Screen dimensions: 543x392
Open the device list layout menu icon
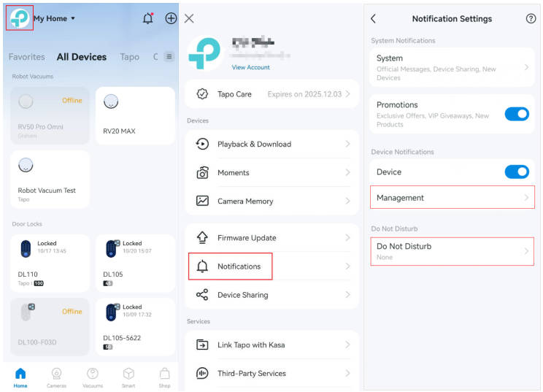169,57
